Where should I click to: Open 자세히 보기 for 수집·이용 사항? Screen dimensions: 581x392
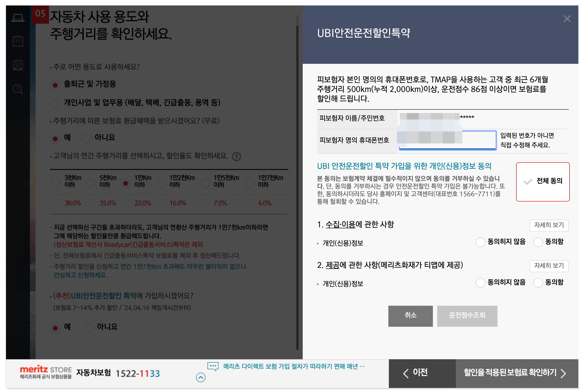pos(549,225)
